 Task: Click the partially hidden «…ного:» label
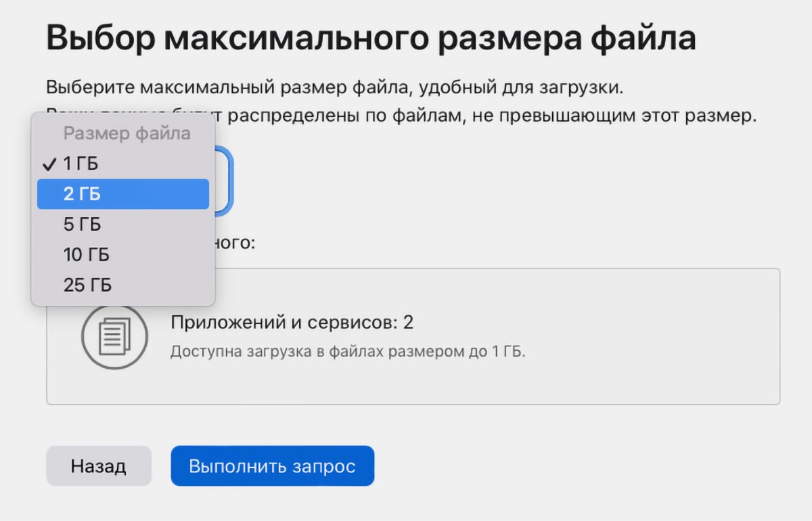(x=235, y=242)
